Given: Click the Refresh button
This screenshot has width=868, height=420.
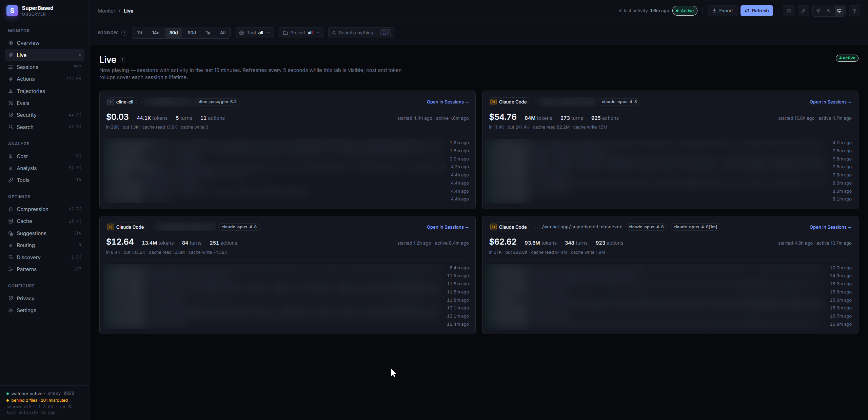Looking at the screenshot, I should pyautogui.click(x=757, y=11).
